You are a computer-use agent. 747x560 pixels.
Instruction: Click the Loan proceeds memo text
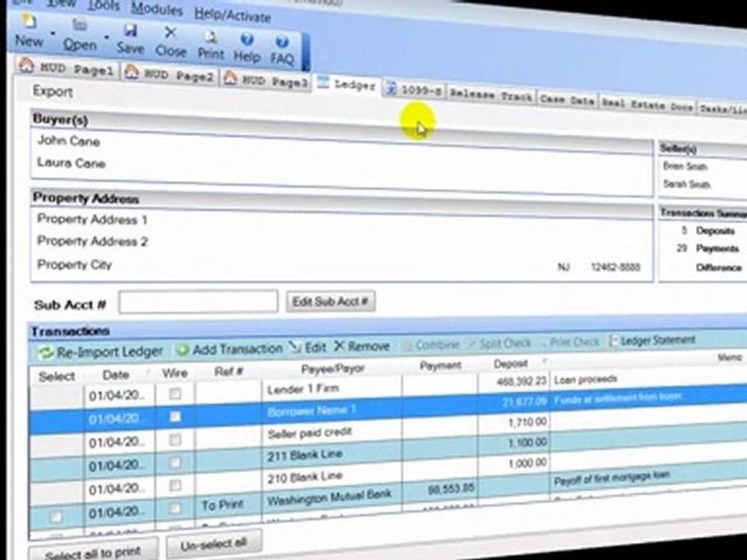[586, 380]
